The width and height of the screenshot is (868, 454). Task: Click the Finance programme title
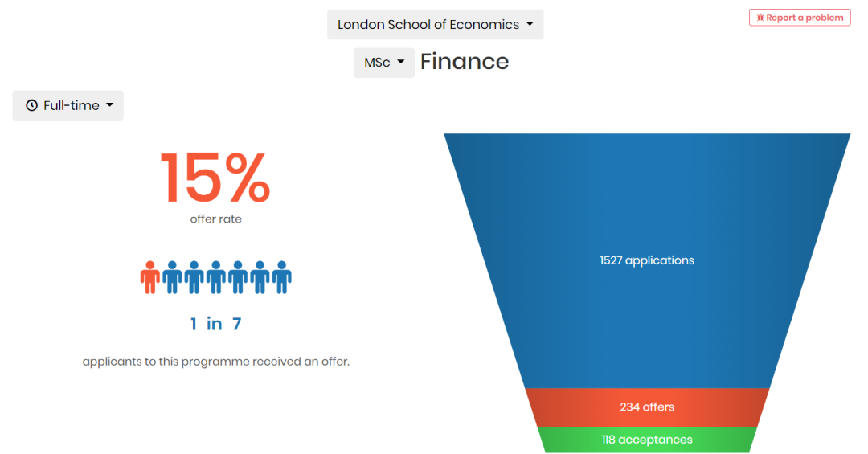tap(465, 61)
